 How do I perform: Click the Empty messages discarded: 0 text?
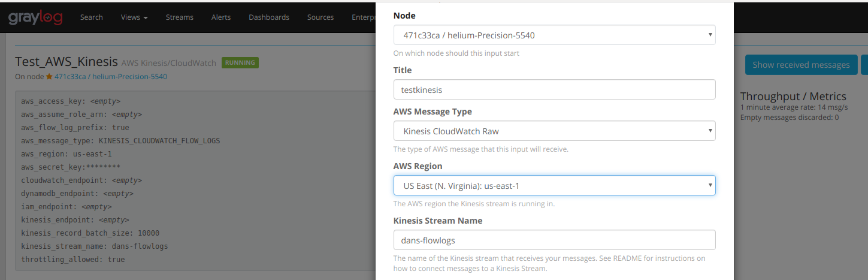coord(790,117)
